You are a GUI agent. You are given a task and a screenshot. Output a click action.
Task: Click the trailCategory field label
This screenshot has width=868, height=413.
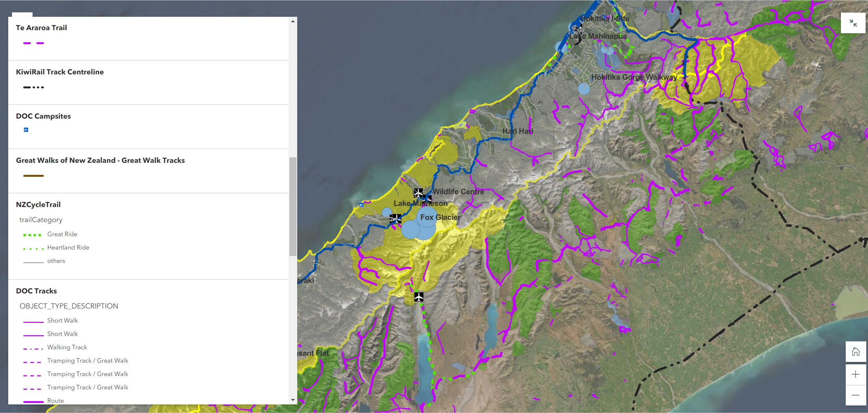pyautogui.click(x=41, y=220)
